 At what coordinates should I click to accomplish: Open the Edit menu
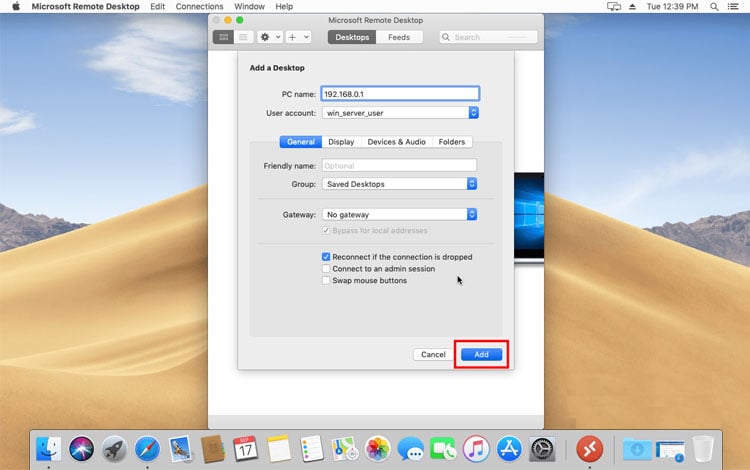(157, 6)
